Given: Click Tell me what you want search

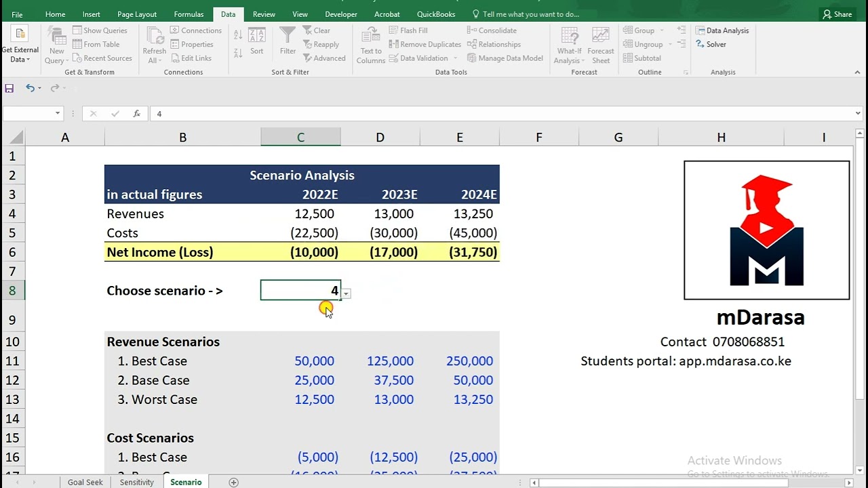Looking at the screenshot, I should [526, 14].
